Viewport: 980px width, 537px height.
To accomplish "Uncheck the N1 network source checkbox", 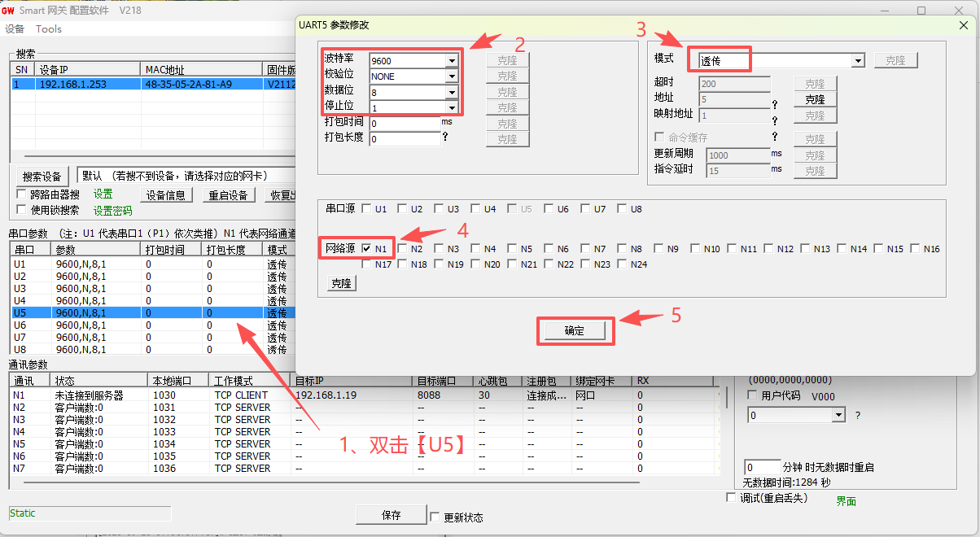I will click(x=367, y=249).
